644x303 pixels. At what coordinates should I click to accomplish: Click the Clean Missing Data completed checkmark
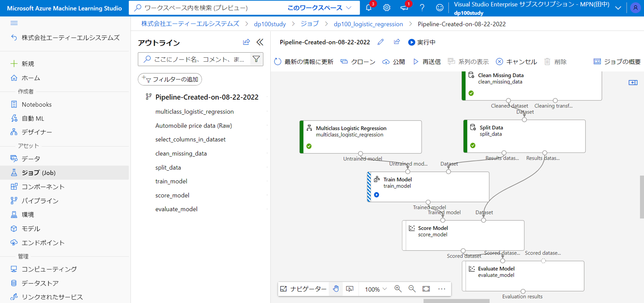(x=471, y=93)
